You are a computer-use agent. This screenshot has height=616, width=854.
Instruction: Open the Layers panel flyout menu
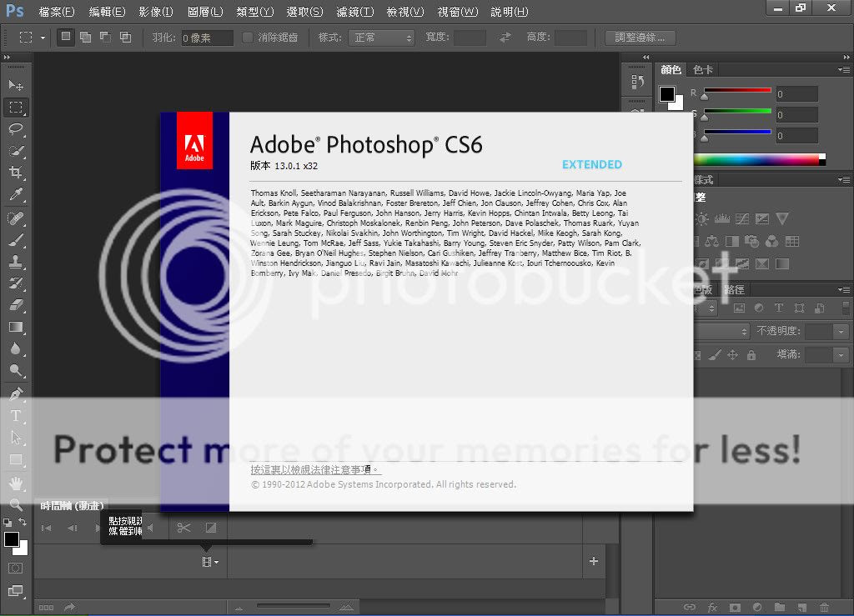click(x=844, y=289)
